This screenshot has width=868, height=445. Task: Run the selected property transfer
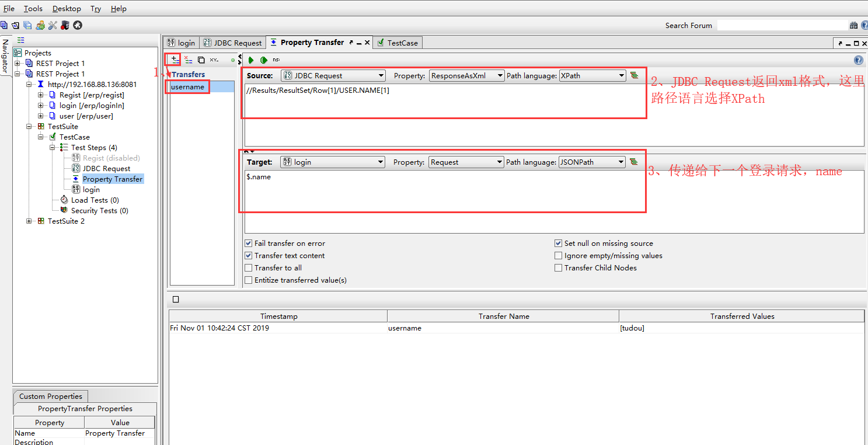[251, 60]
